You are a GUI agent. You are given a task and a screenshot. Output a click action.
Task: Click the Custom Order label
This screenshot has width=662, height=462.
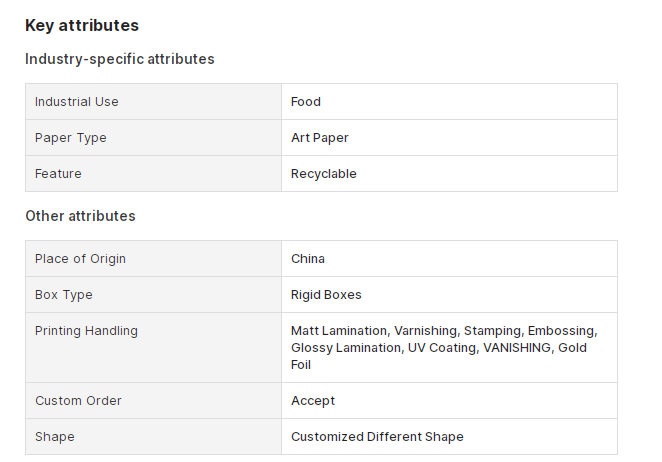[78, 401]
